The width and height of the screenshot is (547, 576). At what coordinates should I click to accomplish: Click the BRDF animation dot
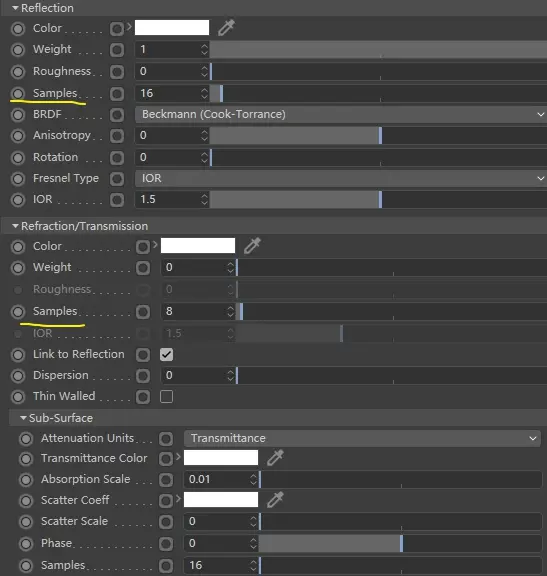(18, 115)
